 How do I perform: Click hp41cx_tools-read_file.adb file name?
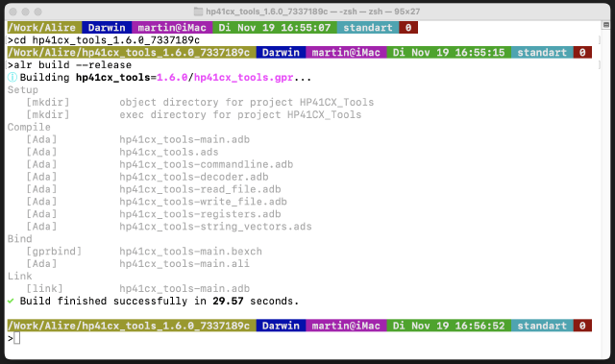[x=200, y=189]
